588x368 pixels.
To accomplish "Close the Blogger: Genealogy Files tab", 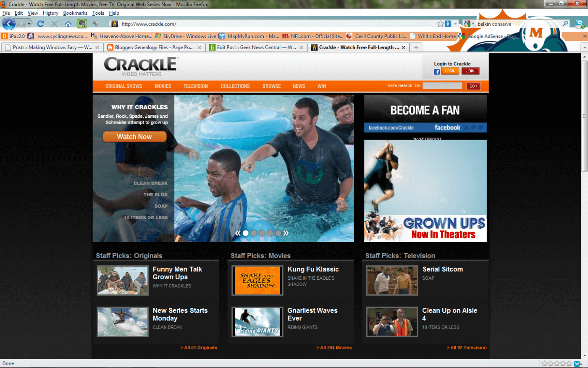I will 199,48.
